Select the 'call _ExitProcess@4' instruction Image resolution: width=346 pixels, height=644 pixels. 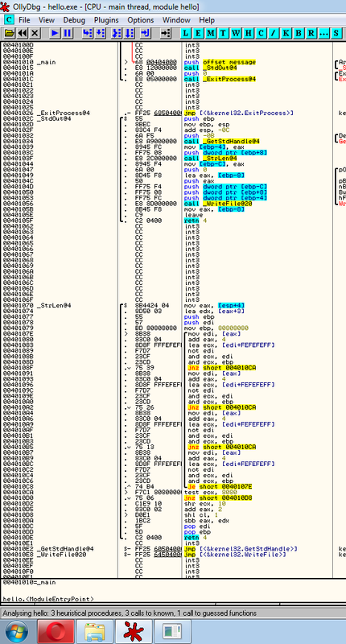(x=220, y=79)
